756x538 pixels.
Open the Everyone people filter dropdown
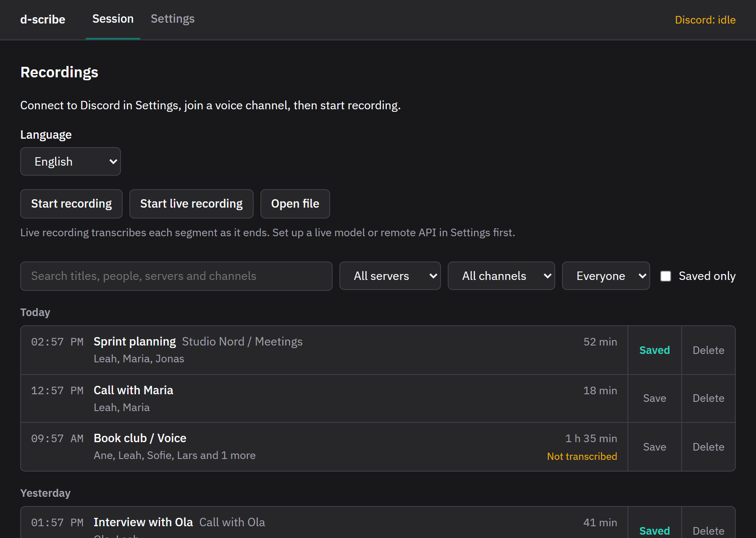point(606,276)
